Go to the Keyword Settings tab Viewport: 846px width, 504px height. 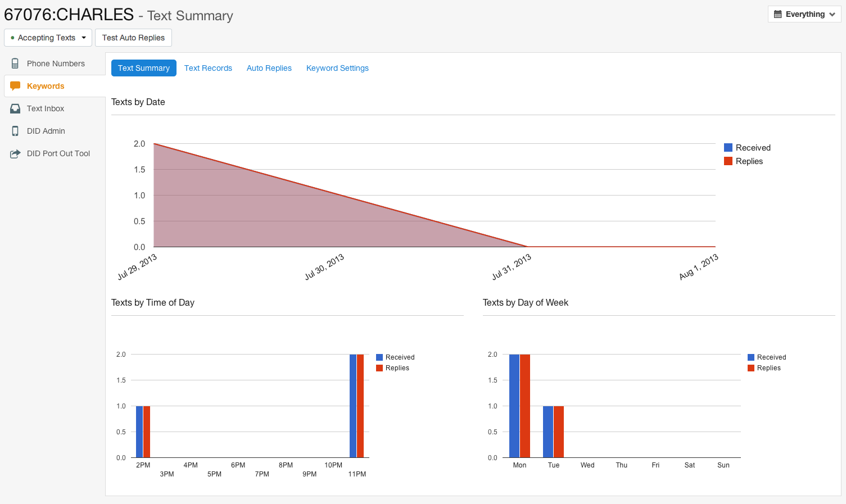337,68
